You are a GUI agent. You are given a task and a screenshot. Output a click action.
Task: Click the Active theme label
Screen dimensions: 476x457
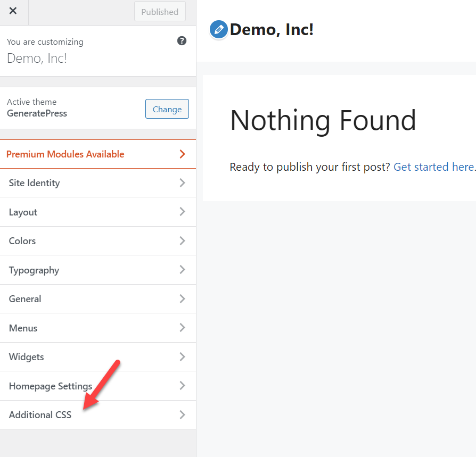point(32,102)
